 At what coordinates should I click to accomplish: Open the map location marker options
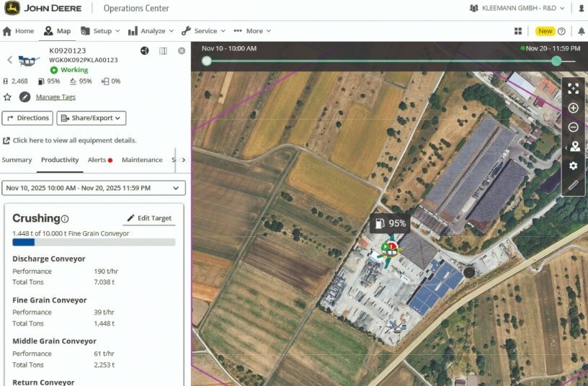(574, 146)
